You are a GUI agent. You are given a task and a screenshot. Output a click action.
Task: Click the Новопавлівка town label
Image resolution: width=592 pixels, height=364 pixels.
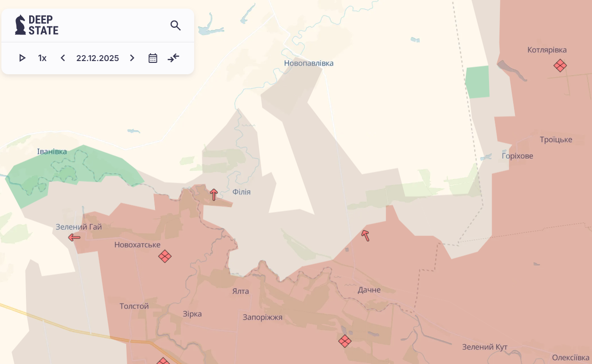tap(309, 63)
